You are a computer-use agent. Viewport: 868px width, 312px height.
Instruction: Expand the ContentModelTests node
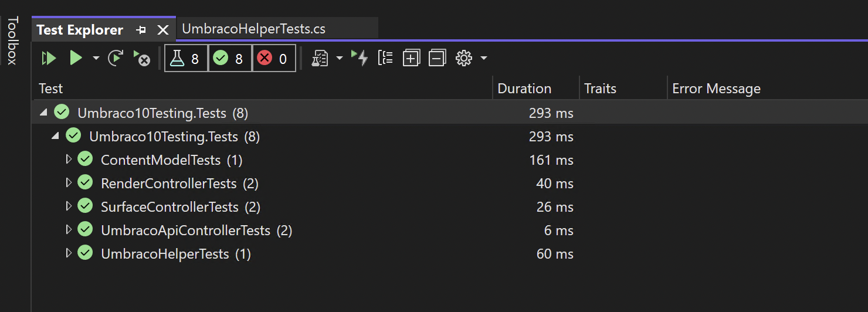[x=69, y=160]
